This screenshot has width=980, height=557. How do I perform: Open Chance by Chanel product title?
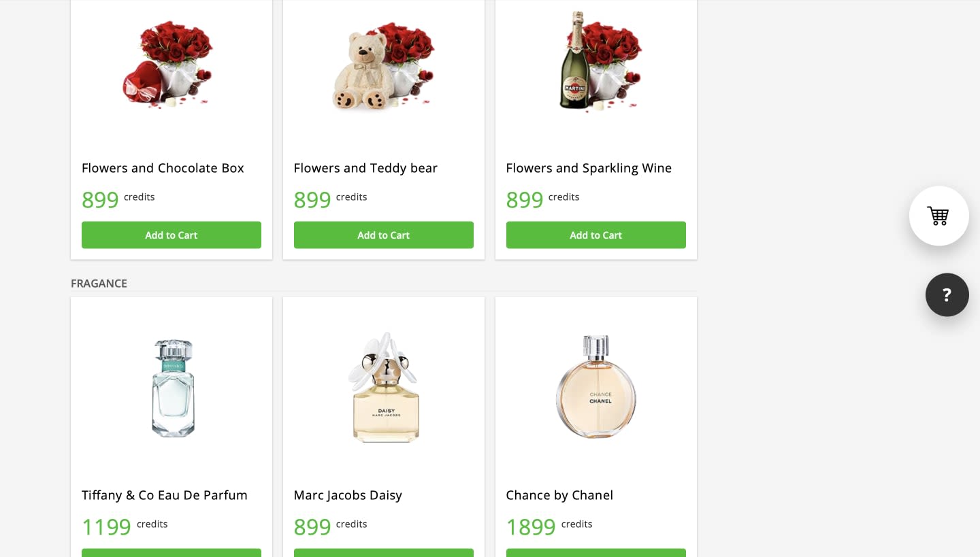coord(559,495)
